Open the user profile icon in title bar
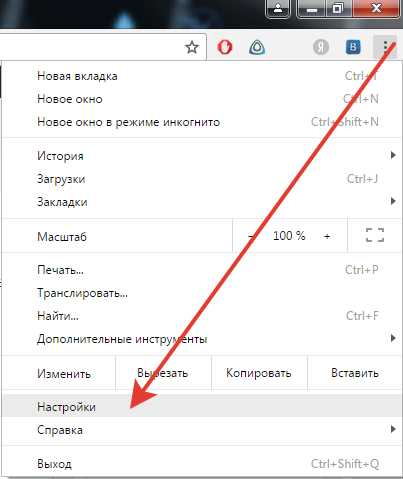Image resolution: width=403 pixels, height=479 pixels. click(278, 9)
